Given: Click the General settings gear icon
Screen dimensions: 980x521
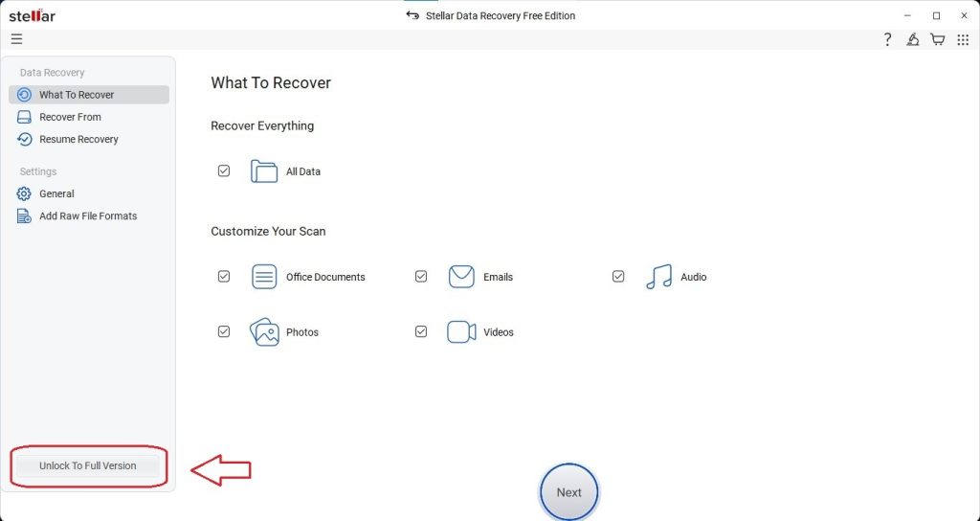Looking at the screenshot, I should pos(24,193).
